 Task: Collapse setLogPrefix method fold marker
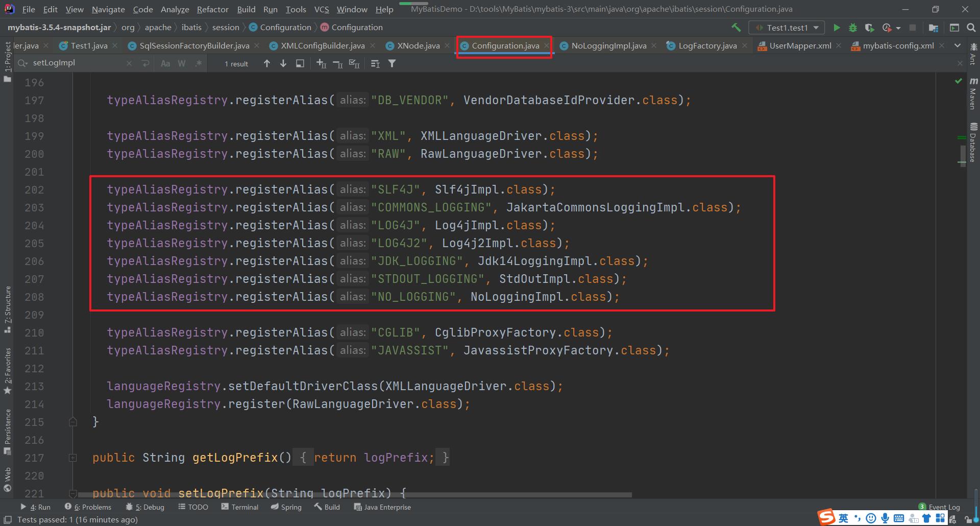click(73, 493)
